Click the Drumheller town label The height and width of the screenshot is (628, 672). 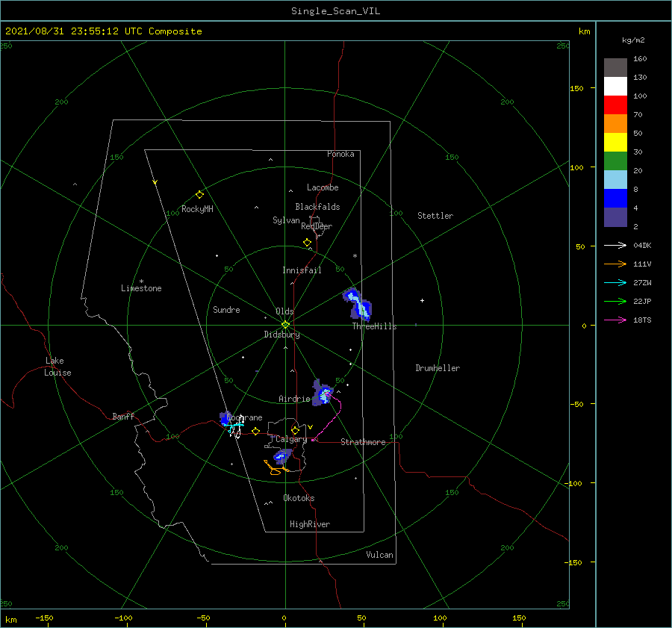[x=438, y=368]
